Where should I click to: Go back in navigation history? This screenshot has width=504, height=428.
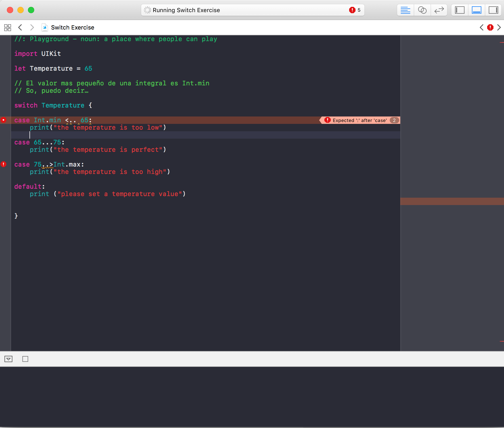pyautogui.click(x=20, y=27)
